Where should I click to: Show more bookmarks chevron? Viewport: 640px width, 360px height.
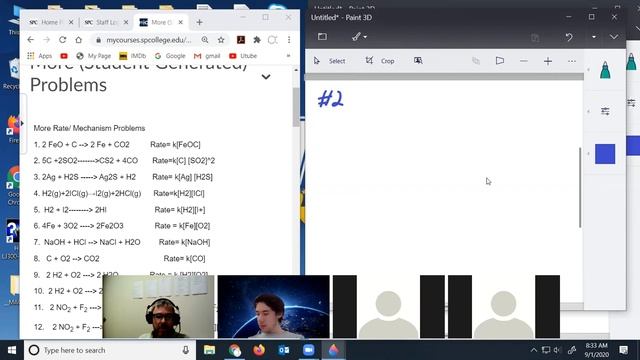click(x=288, y=56)
